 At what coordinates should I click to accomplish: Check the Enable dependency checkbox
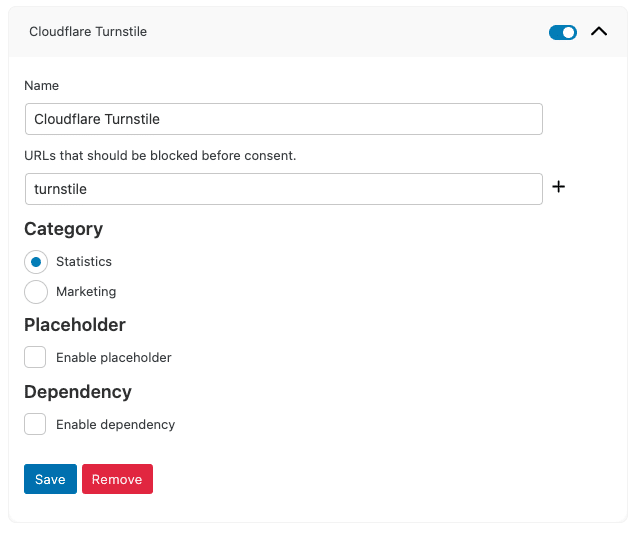35,424
